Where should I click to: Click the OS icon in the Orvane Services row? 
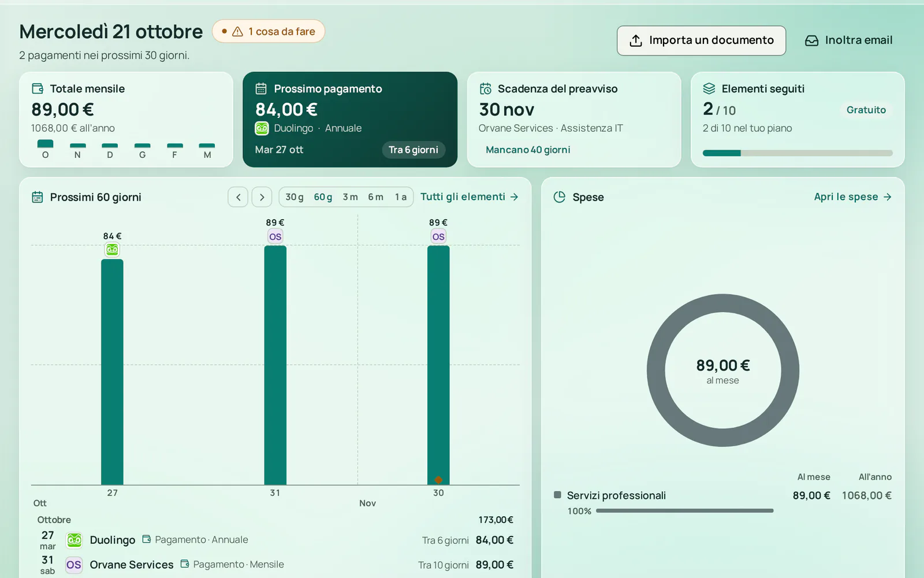point(74,565)
